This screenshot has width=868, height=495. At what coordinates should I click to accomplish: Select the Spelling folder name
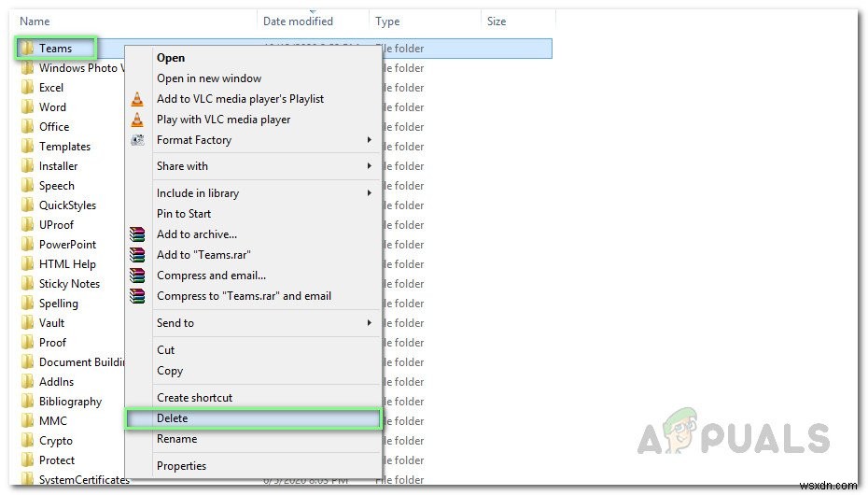click(58, 304)
